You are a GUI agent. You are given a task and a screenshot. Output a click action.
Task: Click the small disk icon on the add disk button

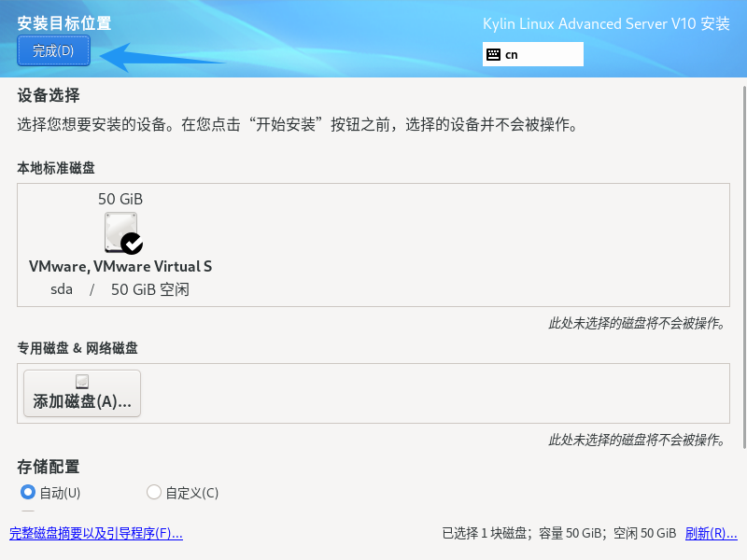82,382
